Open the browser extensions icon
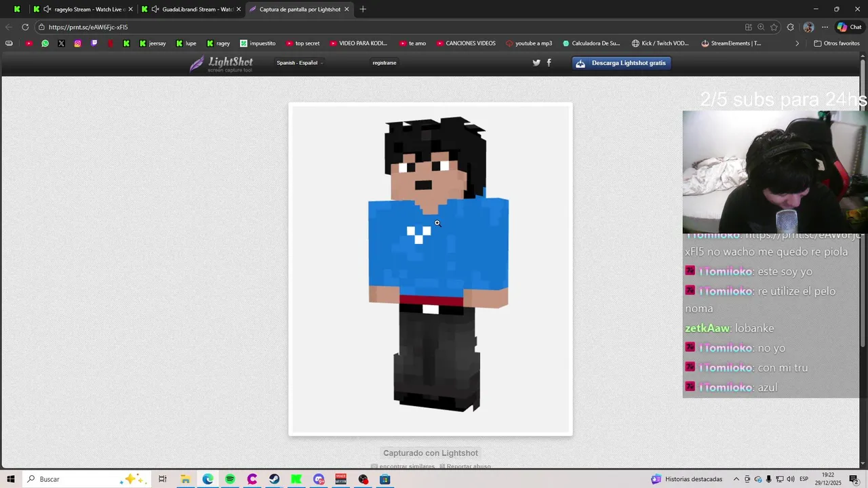868x488 pixels. 790,27
